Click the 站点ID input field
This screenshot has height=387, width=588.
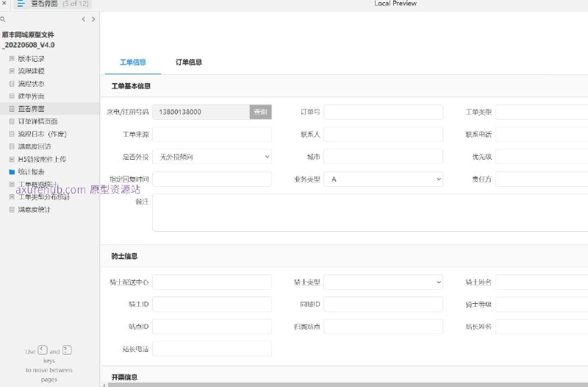(x=212, y=327)
